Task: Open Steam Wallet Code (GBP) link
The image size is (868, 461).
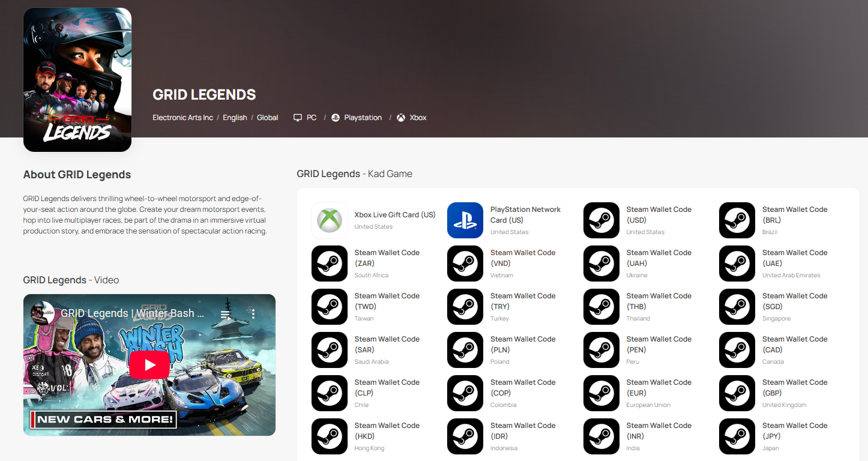Action: tap(794, 387)
